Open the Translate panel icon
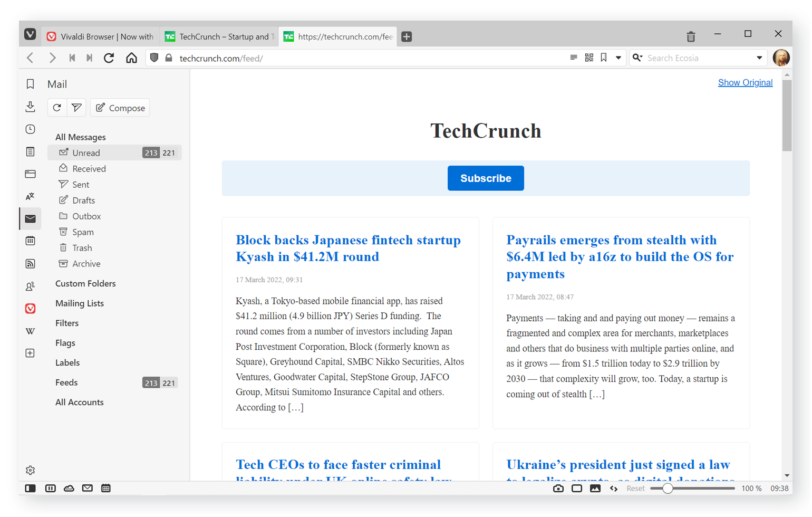 coord(30,196)
